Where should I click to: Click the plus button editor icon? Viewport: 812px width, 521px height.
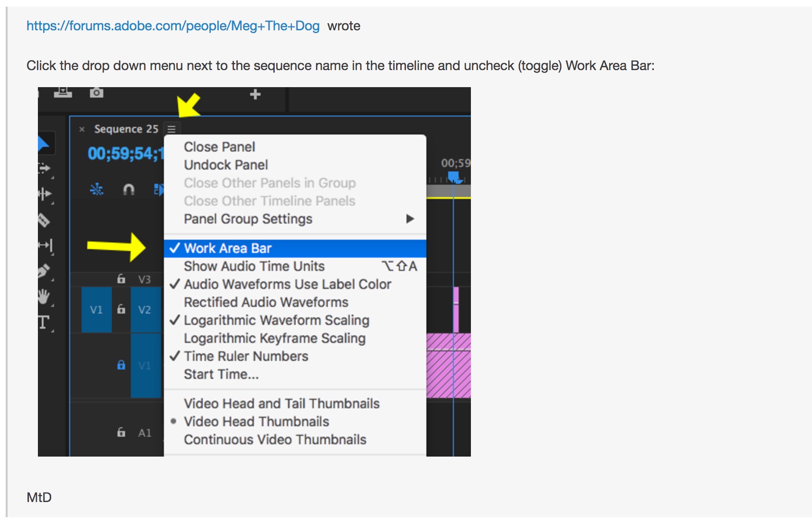pos(255,94)
